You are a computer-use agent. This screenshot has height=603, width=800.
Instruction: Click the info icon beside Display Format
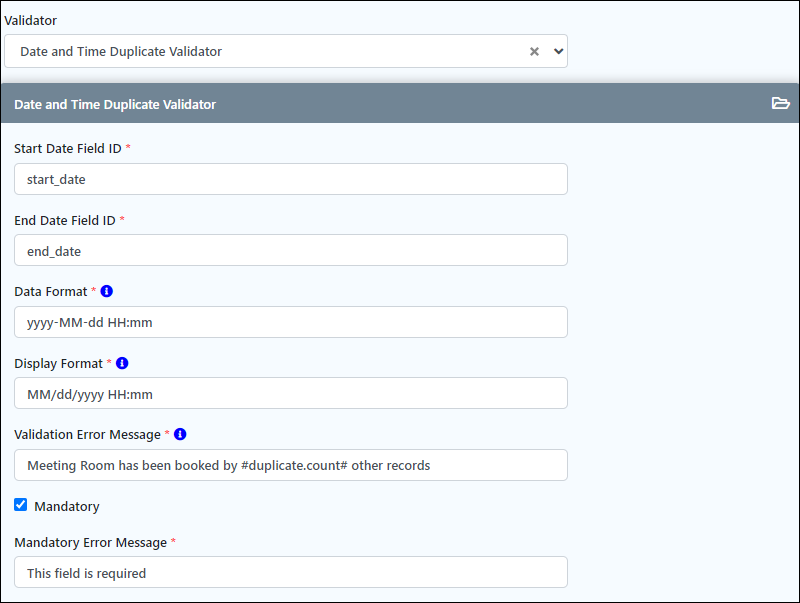[x=122, y=363]
